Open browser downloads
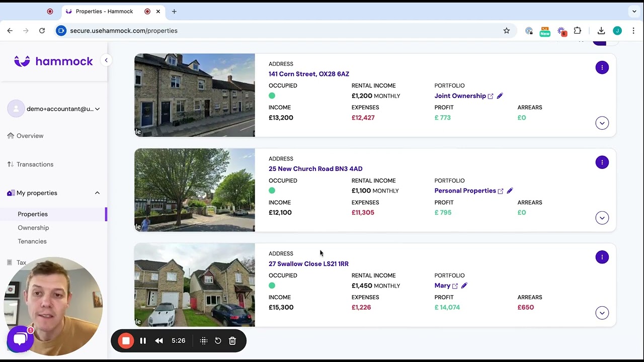The image size is (644, 362). pyautogui.click(x=601, y=31)
